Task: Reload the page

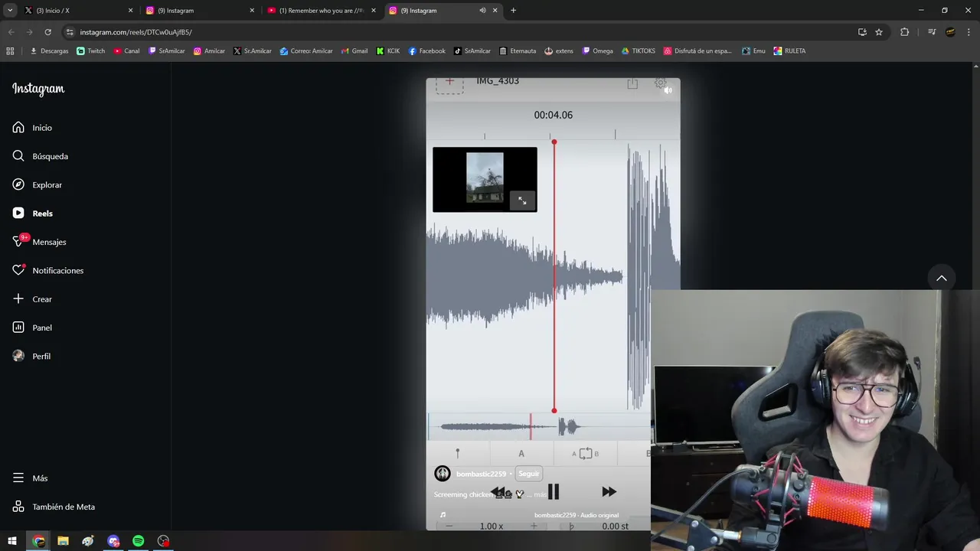Action: click(47, 32)
